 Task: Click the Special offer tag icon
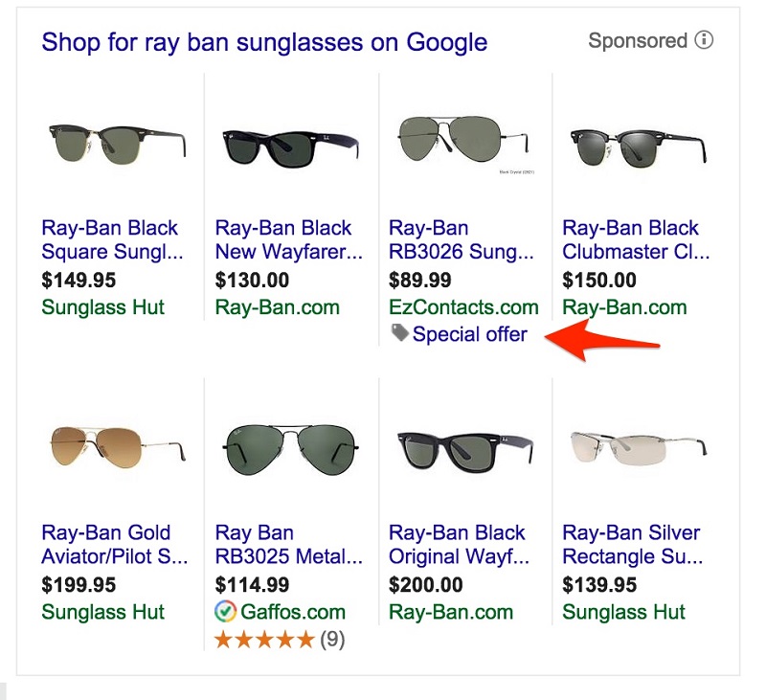click(399, 333)
